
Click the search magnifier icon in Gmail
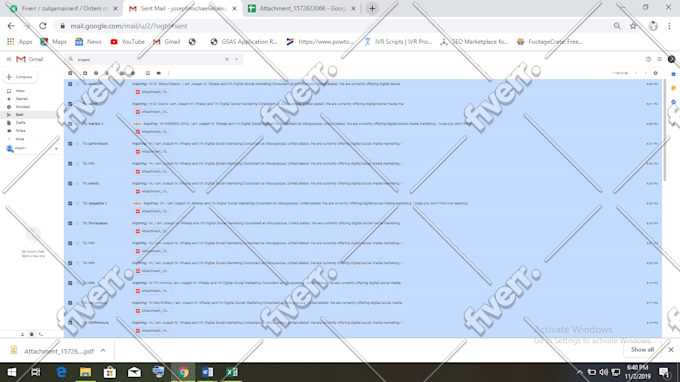click(71, 59)
